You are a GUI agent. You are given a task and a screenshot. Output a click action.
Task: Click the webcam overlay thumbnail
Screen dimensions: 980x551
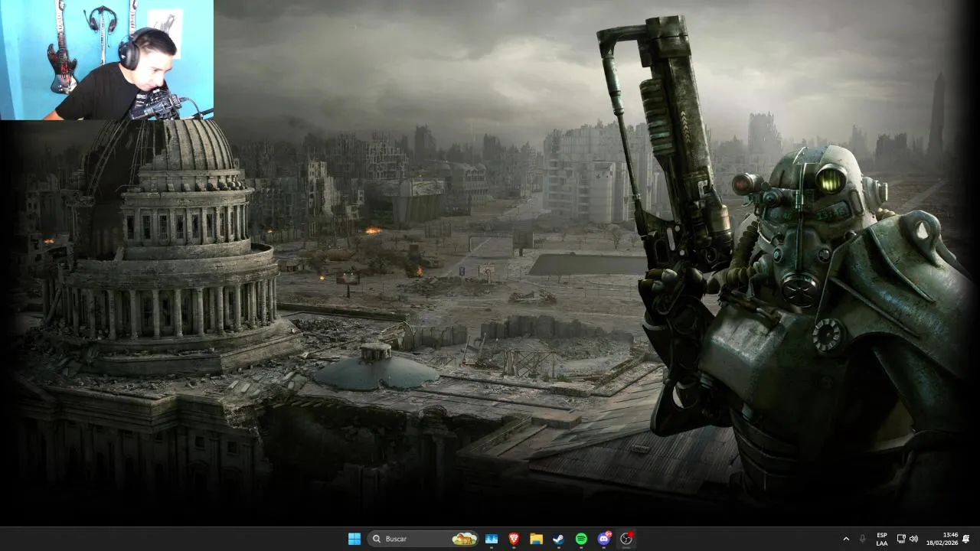[x=106, y=60]
